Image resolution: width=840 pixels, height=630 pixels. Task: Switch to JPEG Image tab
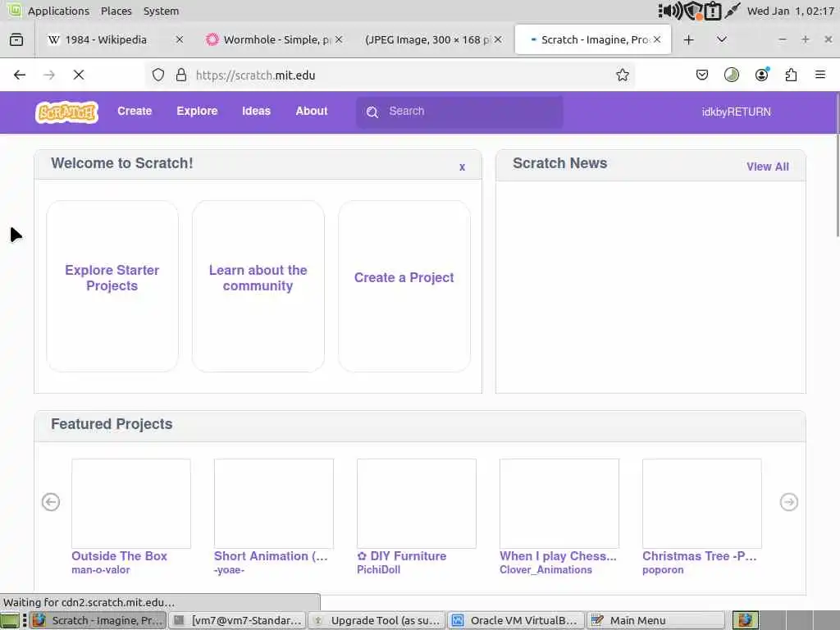pyautogui.click(x=427, y=39)
